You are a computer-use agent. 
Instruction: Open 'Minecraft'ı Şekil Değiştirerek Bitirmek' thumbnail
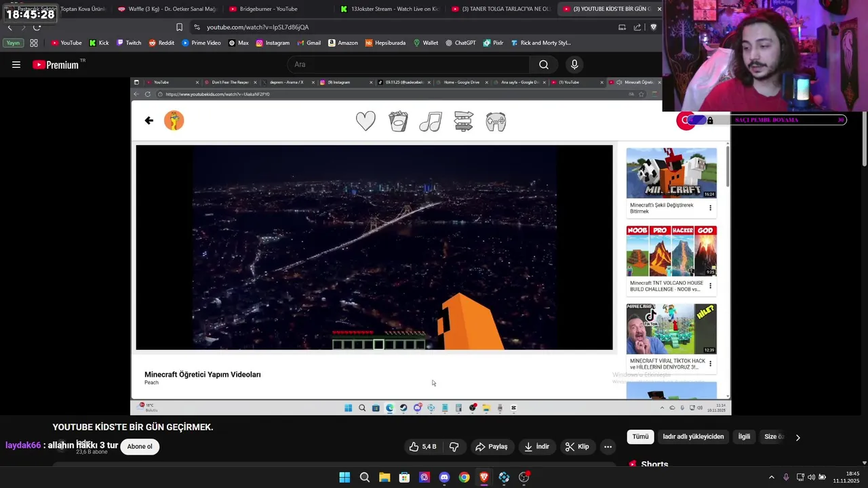click(671, 173)
